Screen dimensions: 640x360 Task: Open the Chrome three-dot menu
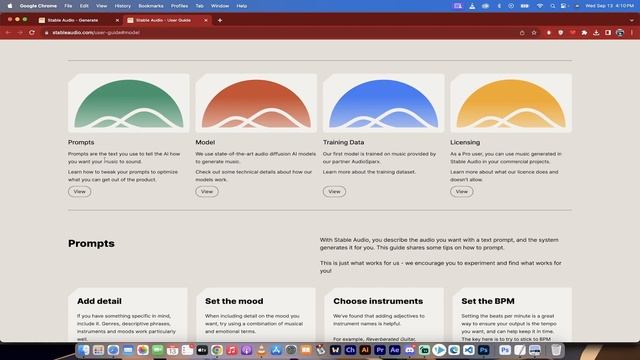(x=632, y=33)
